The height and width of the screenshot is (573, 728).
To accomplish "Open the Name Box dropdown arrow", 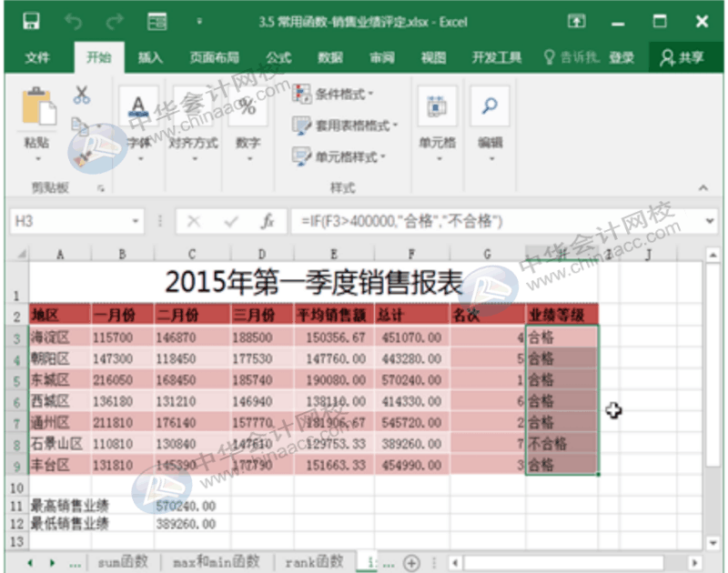I will coord(136,221).
